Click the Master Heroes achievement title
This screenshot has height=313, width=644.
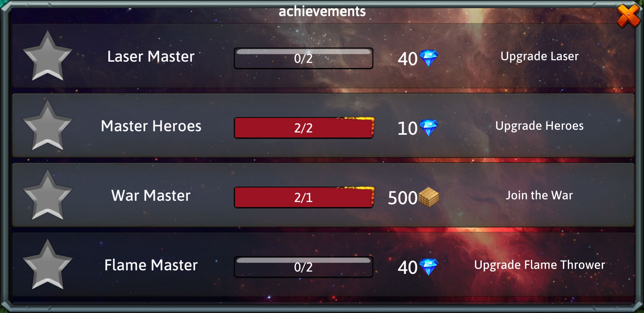pos(151,126)
